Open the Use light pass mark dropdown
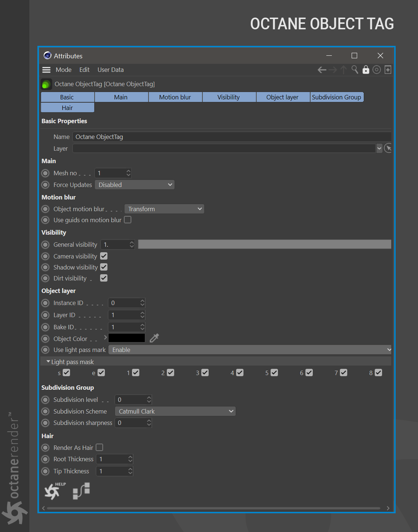Screen dimensions: 418x532 tap(250, 350)
